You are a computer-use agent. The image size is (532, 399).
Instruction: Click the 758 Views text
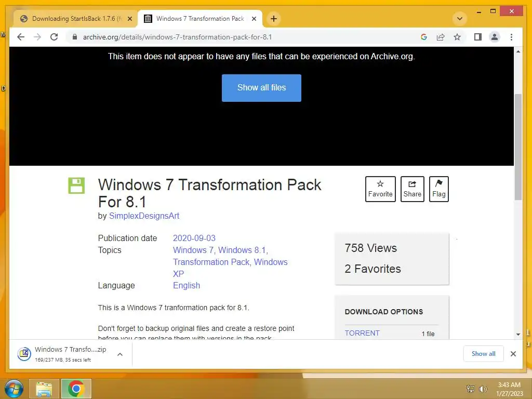click(370, 248)
